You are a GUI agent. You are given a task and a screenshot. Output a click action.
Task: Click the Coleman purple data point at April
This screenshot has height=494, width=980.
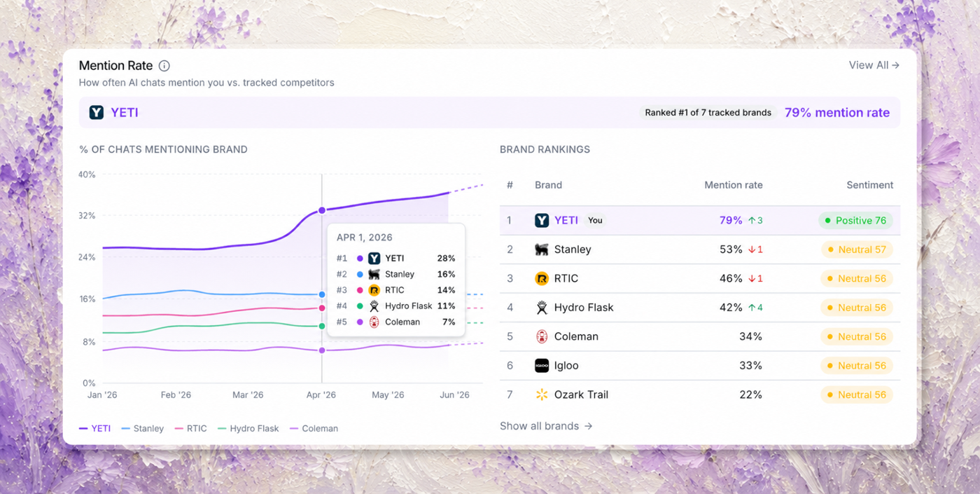click(322, 350)
